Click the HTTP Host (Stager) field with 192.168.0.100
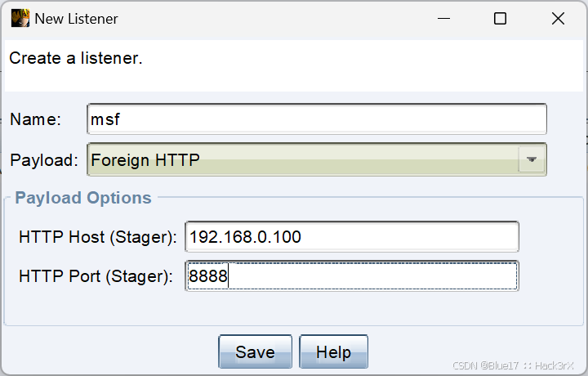 pos(352,237)
